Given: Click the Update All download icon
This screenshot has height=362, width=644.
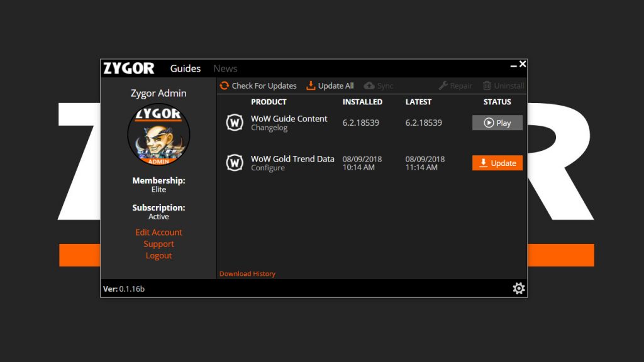Looking at the screenshot, I should click(311, 85).
